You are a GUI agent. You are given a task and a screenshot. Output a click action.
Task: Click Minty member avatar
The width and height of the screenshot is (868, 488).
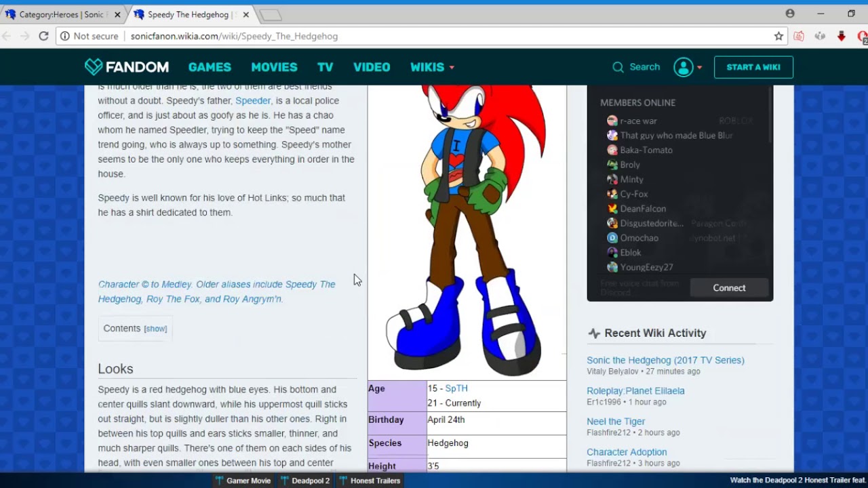(612, 180)
